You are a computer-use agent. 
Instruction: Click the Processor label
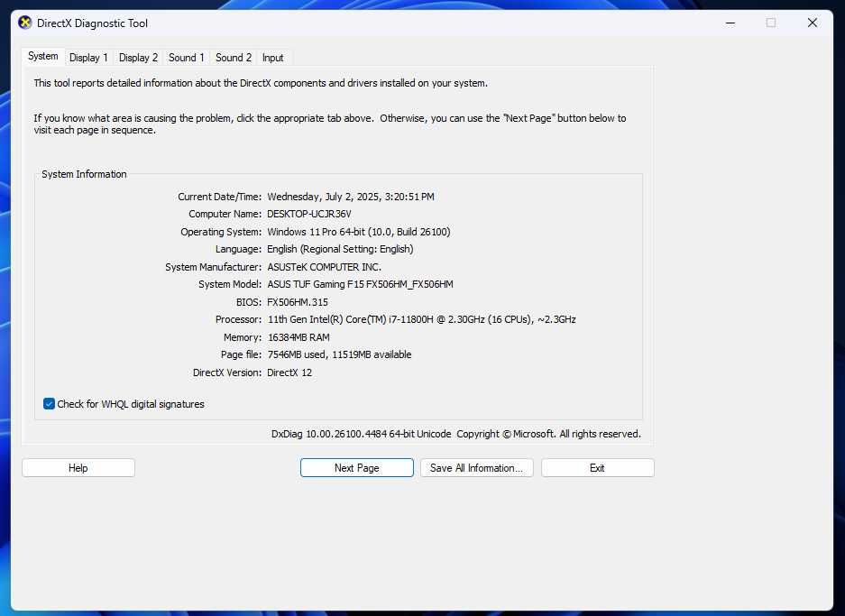[238, 319]
